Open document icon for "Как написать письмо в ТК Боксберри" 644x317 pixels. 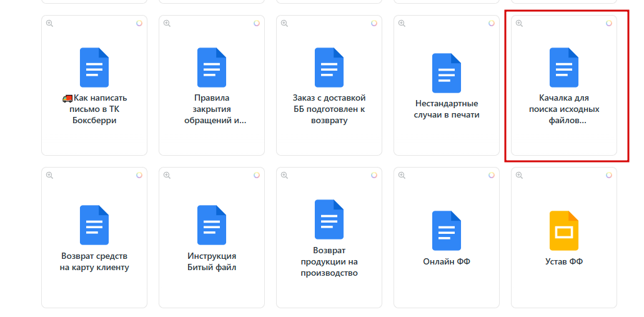coord(94,68)
